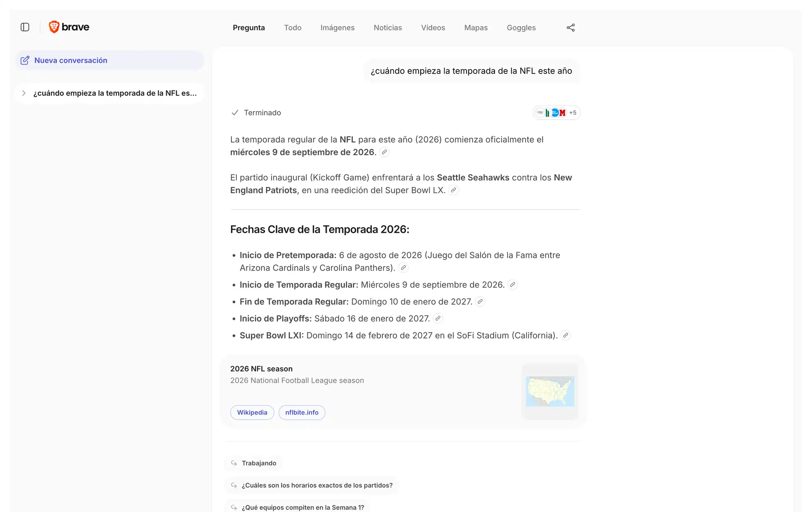The height and width of the screenshot is (512, 812).
Task: Expand the NFL conversation chevron in sidebar
Action: tap(24, 93)
